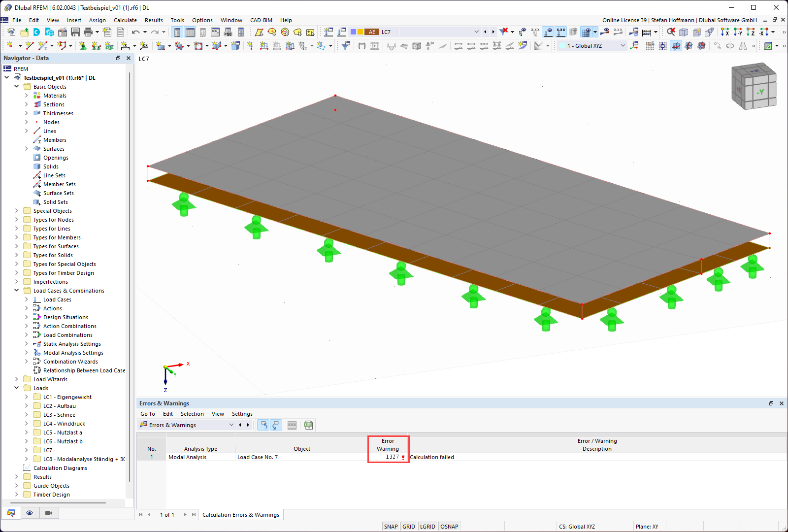Click view in -Y direction axis icon
This screenshot has height=532, width=788.
[x=738, y=32]
